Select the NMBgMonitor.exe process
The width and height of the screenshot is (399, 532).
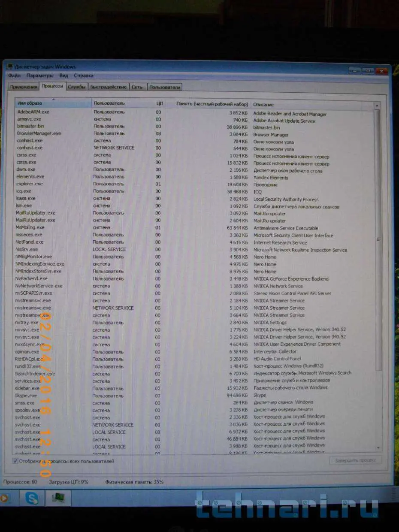(x=194, y=257)
